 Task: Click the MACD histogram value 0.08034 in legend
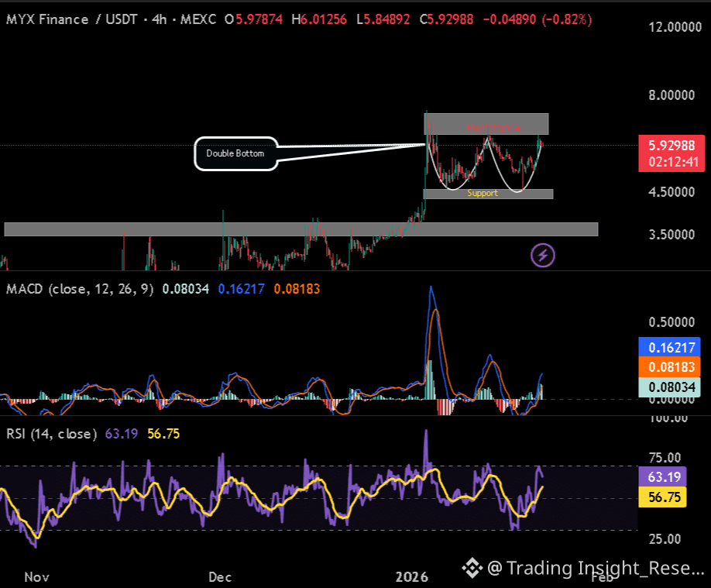coord(186,289)
